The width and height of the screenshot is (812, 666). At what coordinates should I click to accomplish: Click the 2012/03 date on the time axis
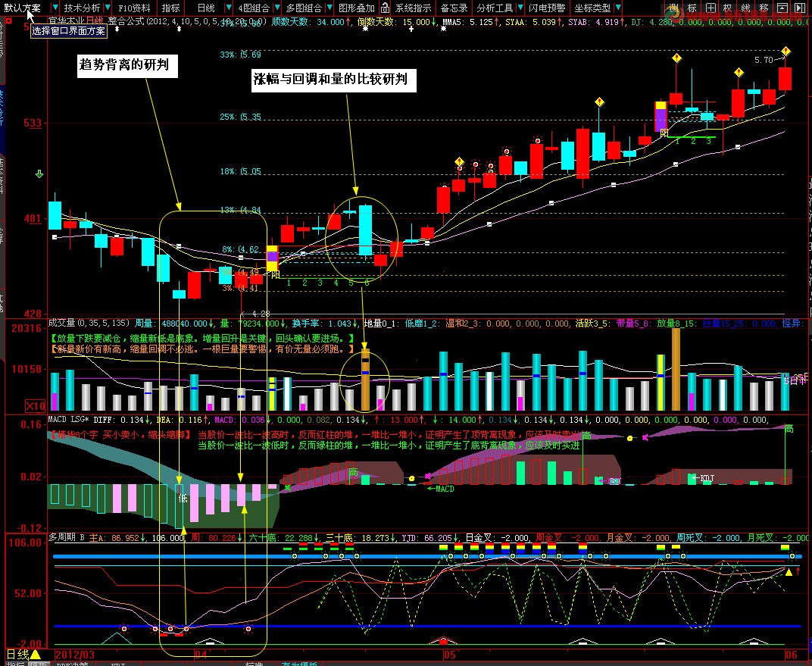point(76,655)
